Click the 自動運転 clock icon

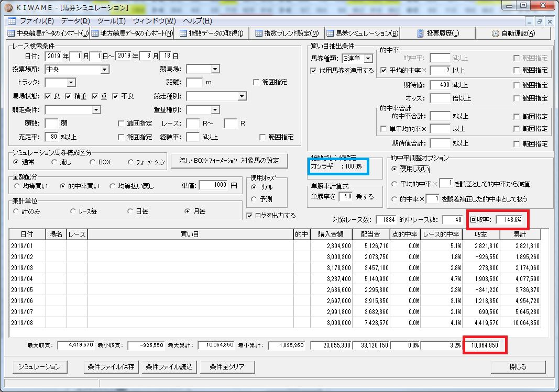pos(496,33)
